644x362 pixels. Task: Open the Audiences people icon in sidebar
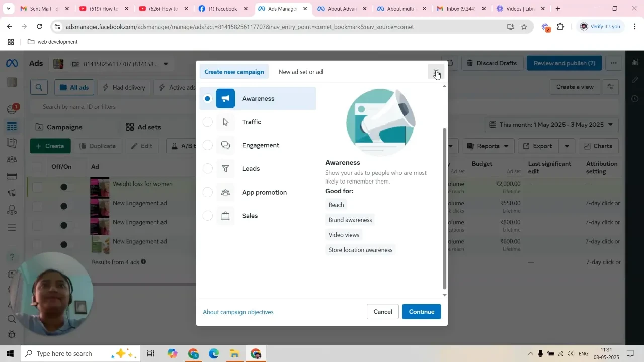pyautogui.click(x=12, y=160)
